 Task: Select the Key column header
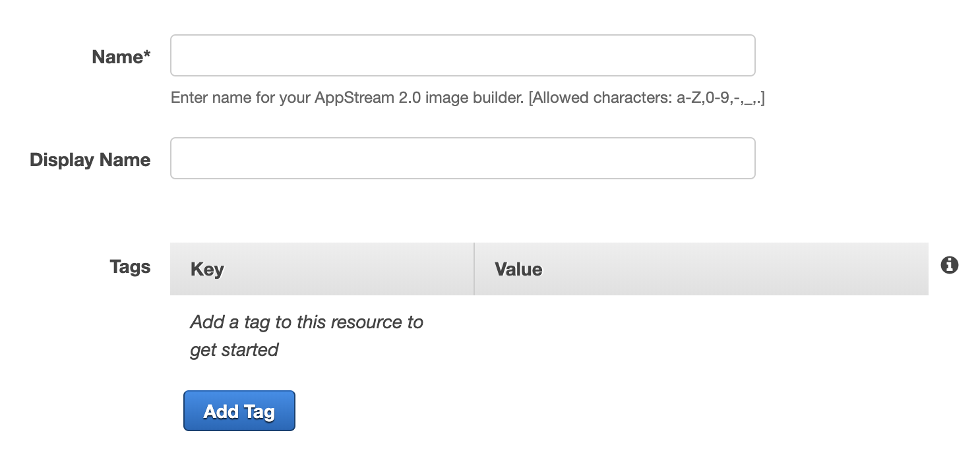coord(207,269)
